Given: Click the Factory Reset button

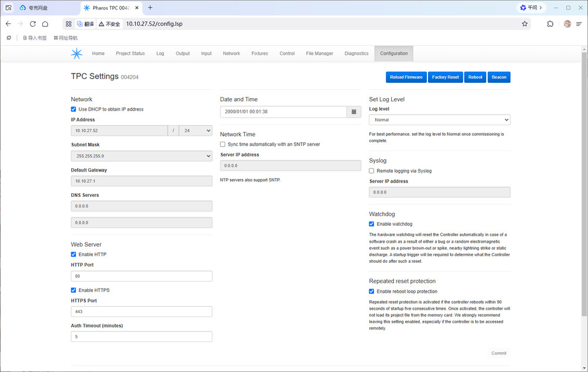Looking at the screenshot, I should (445, 77).
